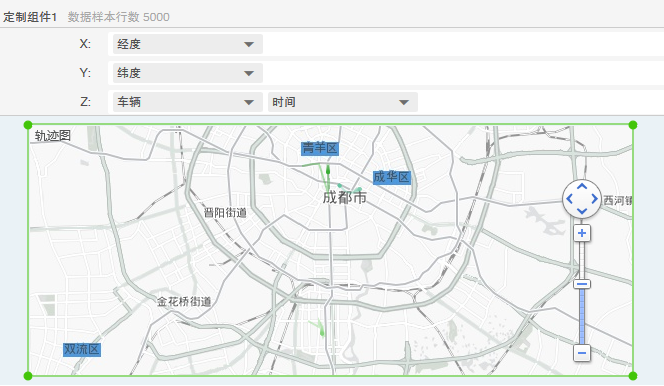
Task: Click the 金花桥街道 map label
Action: coord(184,301)
